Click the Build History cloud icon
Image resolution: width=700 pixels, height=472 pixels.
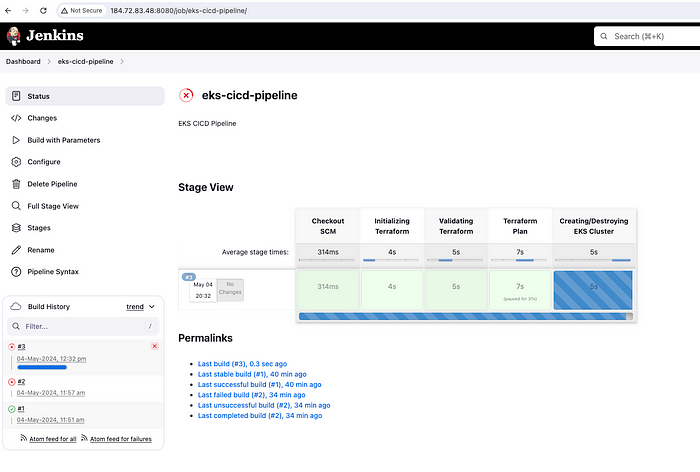point(16,306)
